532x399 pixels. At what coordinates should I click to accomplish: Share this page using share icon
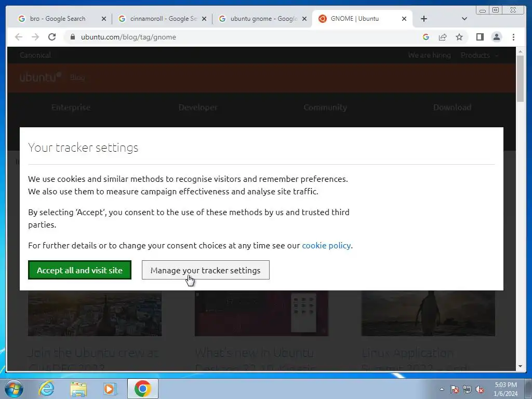pos(443,37)
